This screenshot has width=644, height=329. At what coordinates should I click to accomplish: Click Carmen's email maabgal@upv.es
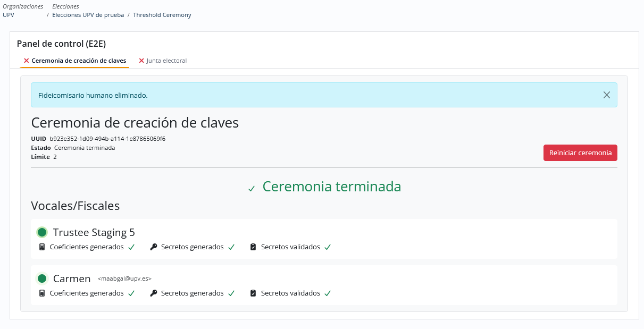[124, 279]
